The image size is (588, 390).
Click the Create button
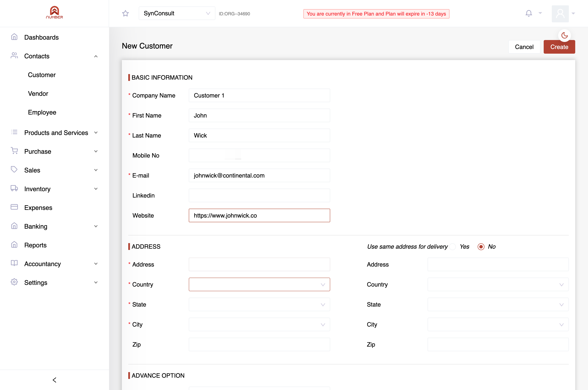pos(559,47)
